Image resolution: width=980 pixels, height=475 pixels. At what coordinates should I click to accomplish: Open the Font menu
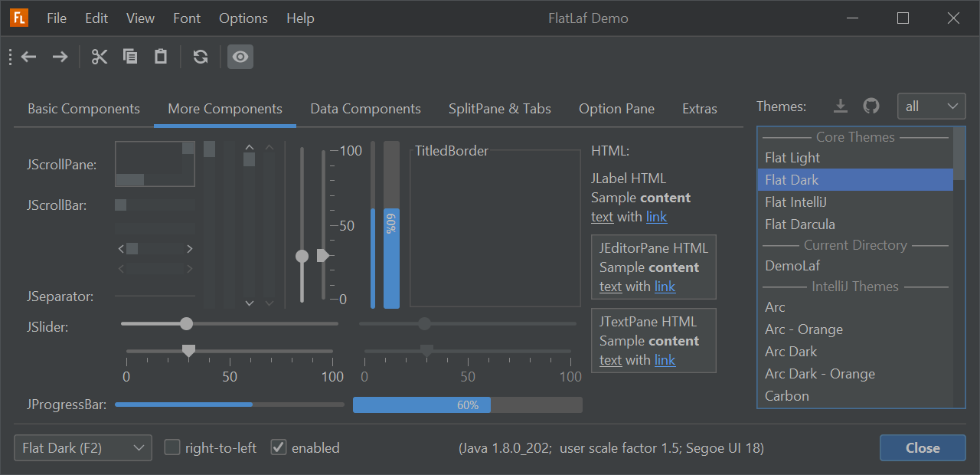tap(187, 18)
